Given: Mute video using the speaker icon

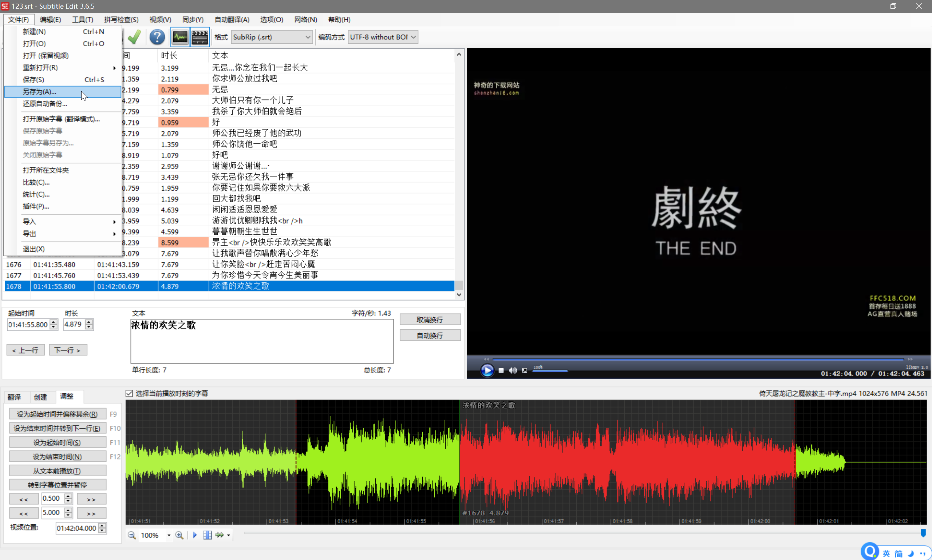Looking at the screenshot, I should [513, 370].
